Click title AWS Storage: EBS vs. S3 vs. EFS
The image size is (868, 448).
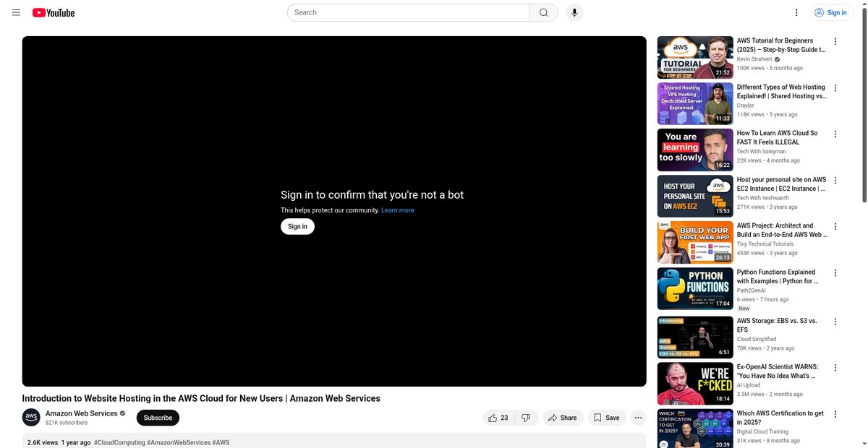[x=777, y=325]
